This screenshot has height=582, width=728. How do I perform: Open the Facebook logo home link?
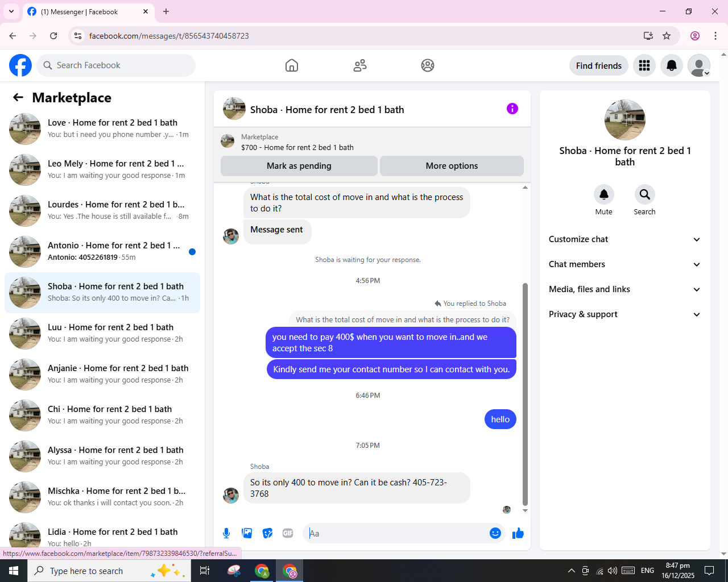point(20,65)
